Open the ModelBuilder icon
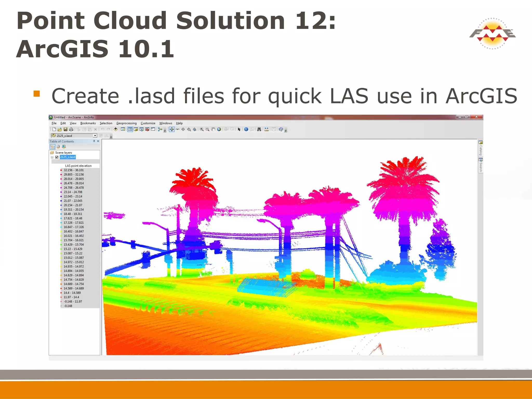Viewport: 532px width, 399px height. point(160,129)
